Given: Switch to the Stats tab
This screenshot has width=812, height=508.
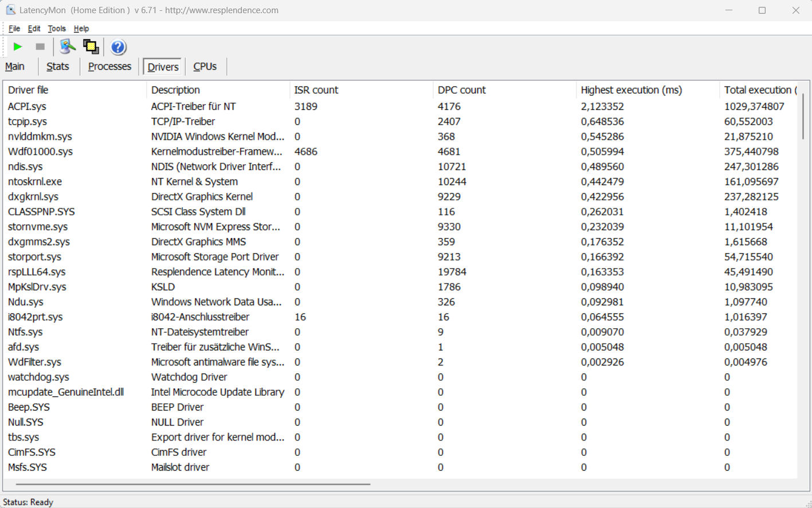Looking at the screenshot, I should (57, 66).
